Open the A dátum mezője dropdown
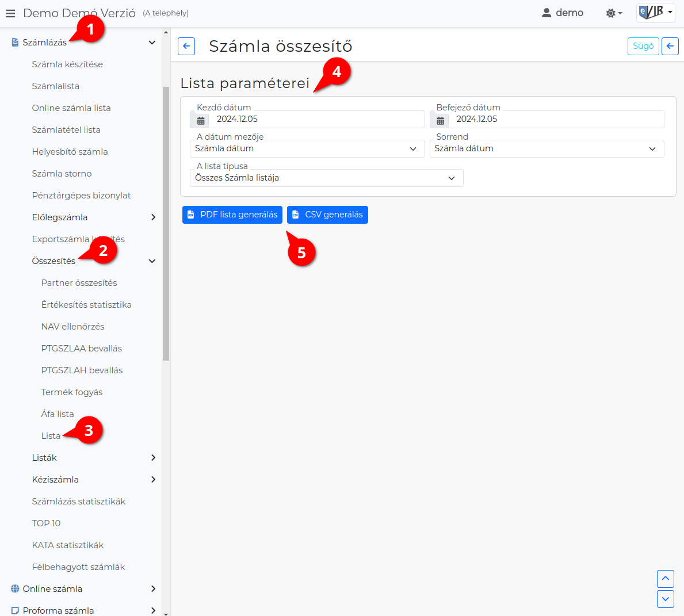This screenshot has height=616, width=684. 307,149
